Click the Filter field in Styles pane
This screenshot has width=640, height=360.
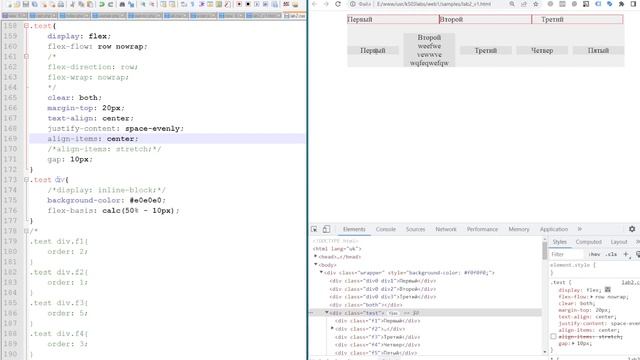pyautogui.click(x=567, y=254)
